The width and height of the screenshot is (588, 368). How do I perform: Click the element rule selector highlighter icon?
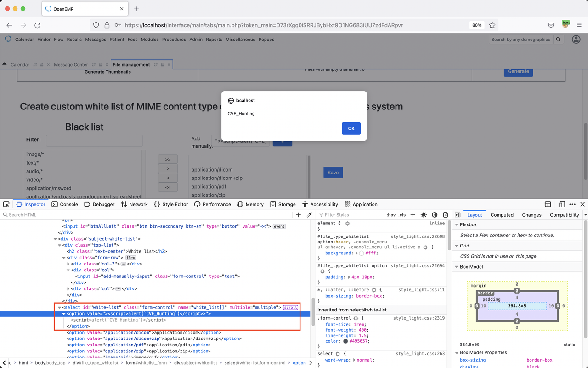click(x=347, y=223)
